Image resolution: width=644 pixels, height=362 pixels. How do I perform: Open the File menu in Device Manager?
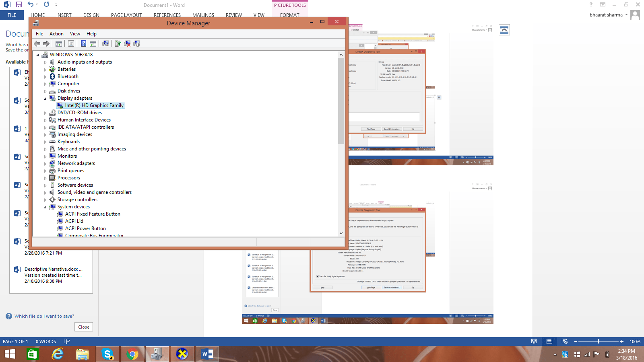pos(39,34)
